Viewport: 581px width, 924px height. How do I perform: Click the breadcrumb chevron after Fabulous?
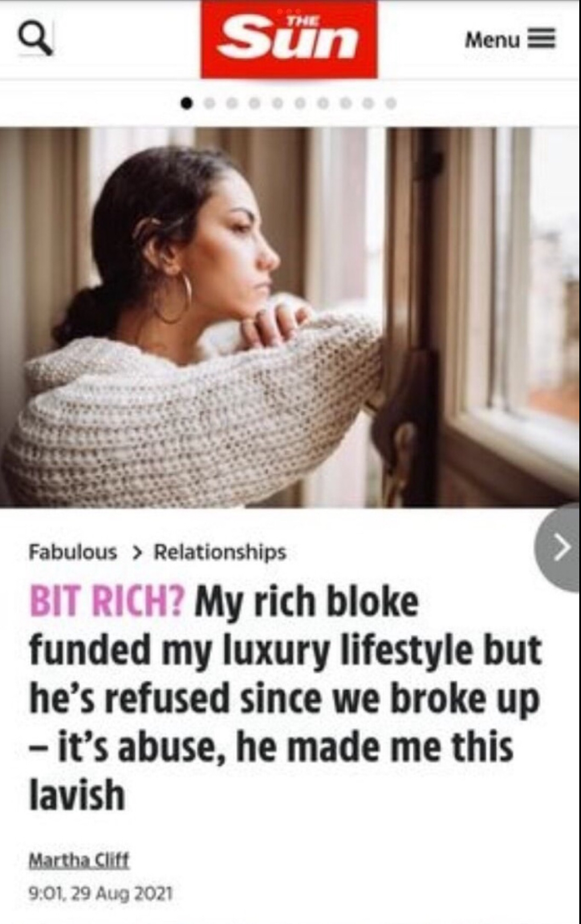click(136, 552)
